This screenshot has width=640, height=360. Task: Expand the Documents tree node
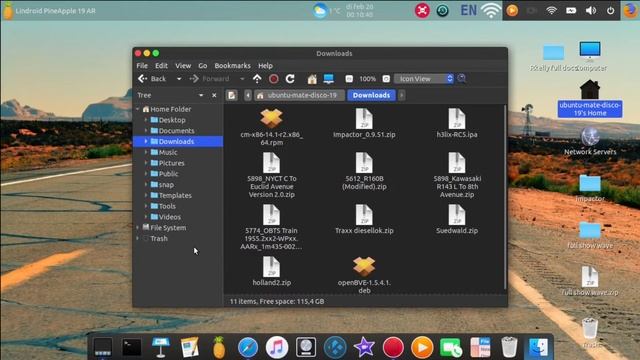point(146,131)
